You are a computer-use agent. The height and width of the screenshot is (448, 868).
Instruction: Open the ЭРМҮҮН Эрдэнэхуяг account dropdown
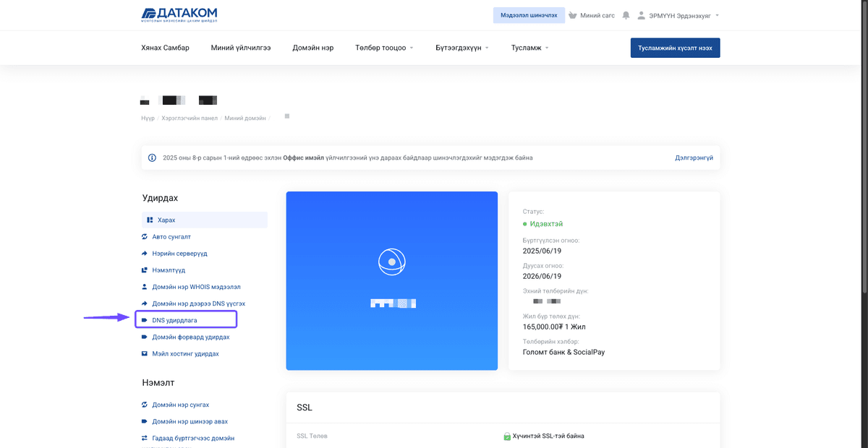tap(684, 15)
